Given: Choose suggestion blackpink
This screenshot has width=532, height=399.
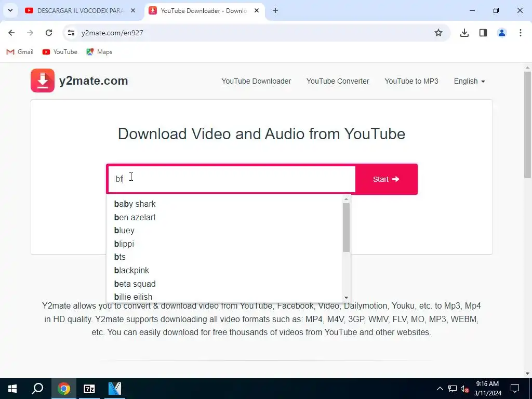Looking at the screenshot, I should point(224,270).
